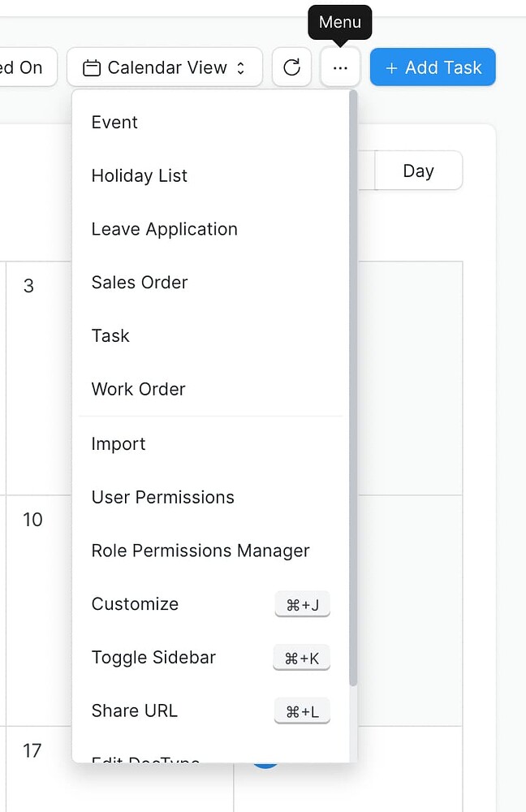The width and height of the screenshot is (526, 812).
Task: Select Event from the open menu
Action: [114, 122]
